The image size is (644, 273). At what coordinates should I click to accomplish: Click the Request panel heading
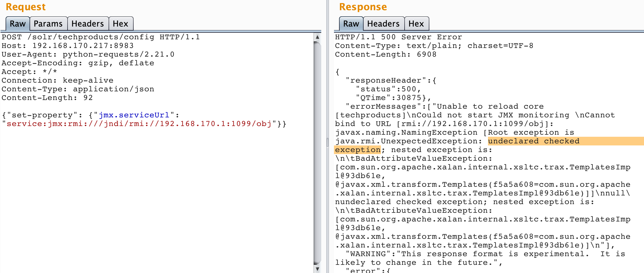[x=25, y=7]
